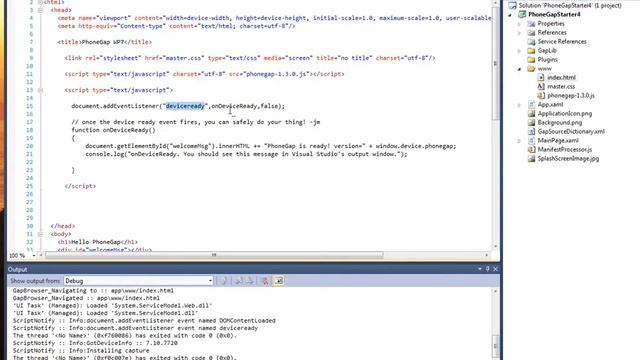The height and width of the screenshot is (360, 640).
Task: Collapse the body tag outlining on line 31
Action: click(x=40, y=234)
